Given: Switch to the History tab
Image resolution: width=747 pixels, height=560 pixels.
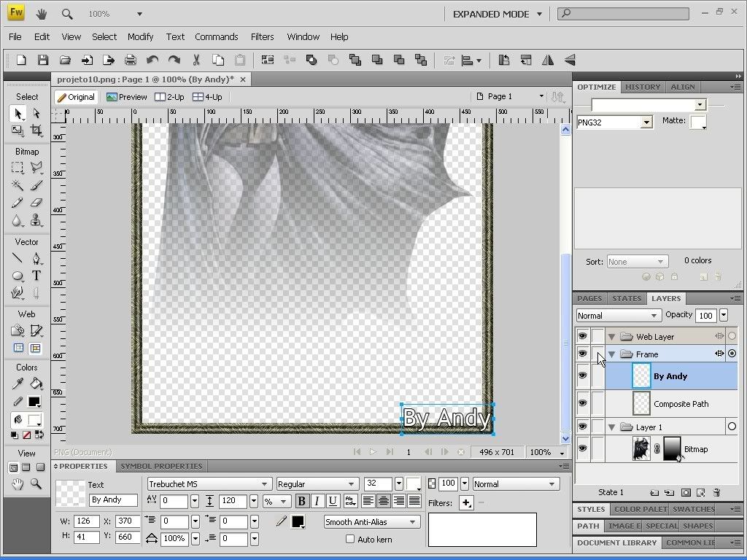Looking at the screenshot, I should (643, 87).
